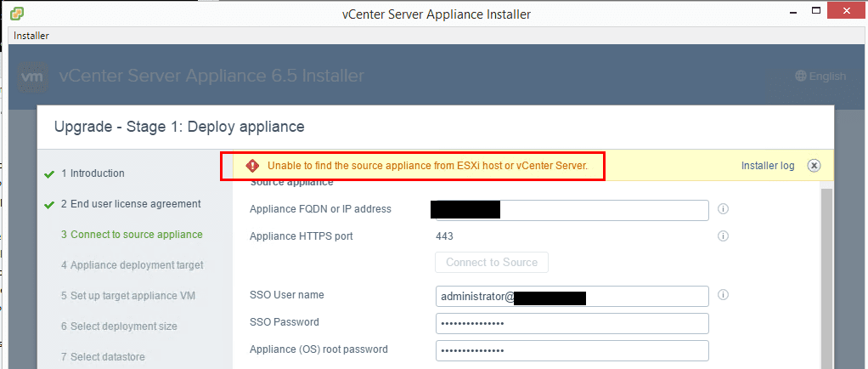
Task: Click the vCenter installer title bar icon
Action: (x=16, y=14)
